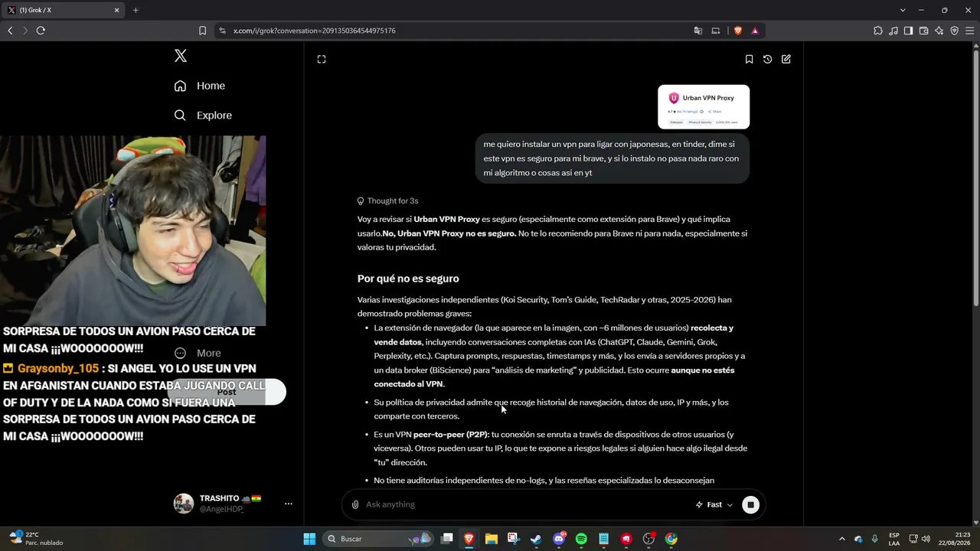Open the Brave Wallet icon
980x551 pixels.
click(x=923, y=31)
